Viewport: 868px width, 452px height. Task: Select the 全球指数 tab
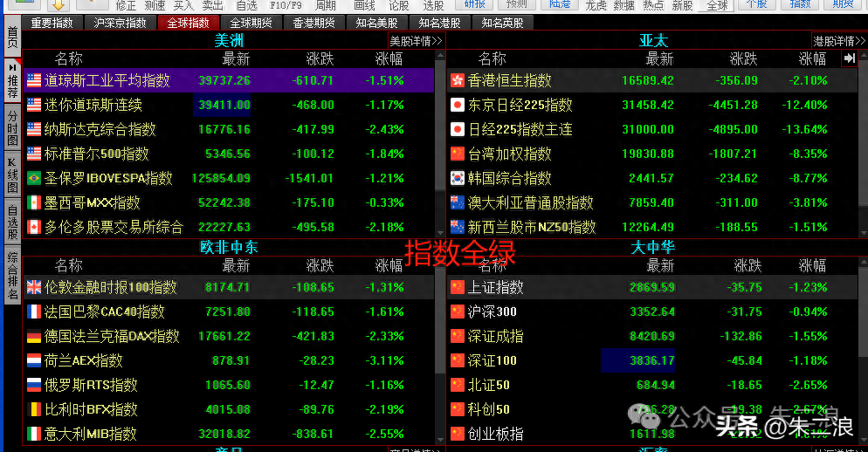189,23
